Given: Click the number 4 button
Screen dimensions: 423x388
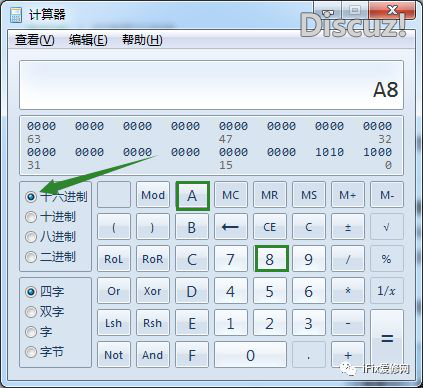Looking at the screenshot, I should 231,291.
